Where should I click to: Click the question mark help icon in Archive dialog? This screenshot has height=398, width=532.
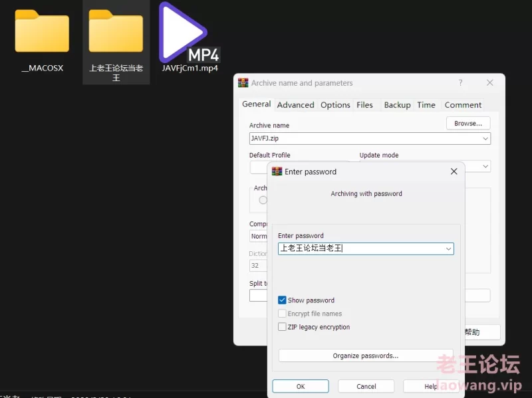click(x=460, y=82)
